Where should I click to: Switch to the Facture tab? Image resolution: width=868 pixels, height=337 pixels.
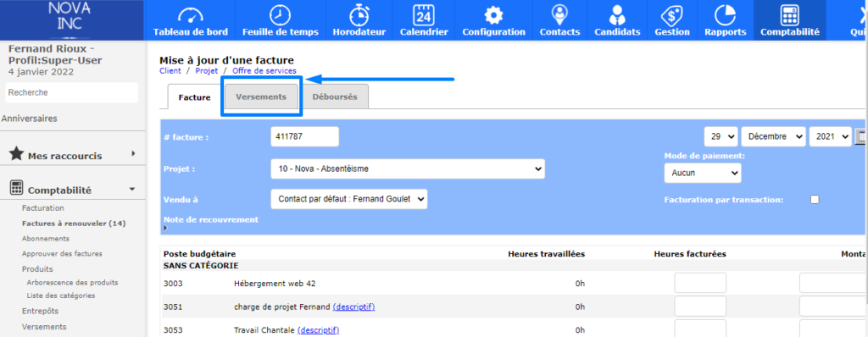[x=194, y=97]
